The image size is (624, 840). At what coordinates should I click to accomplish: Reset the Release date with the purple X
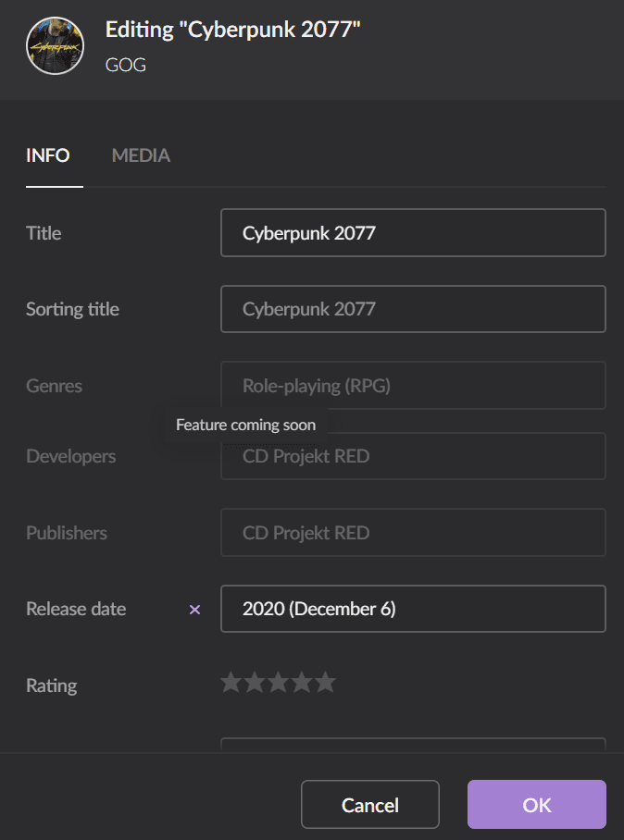click(194, 610)
